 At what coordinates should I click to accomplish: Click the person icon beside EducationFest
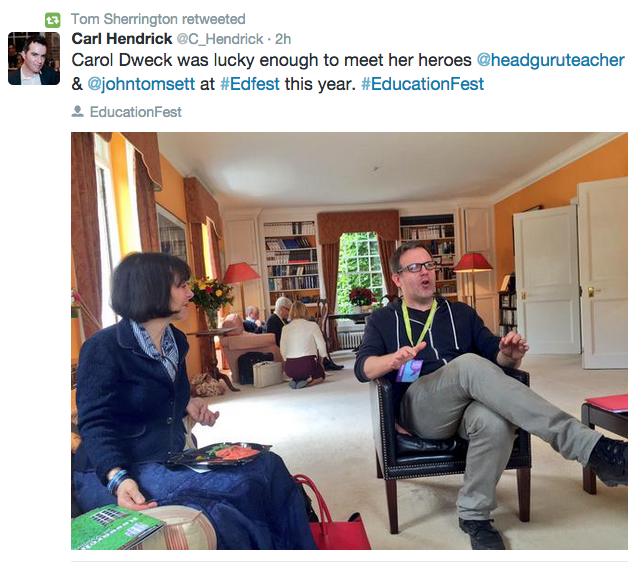pyautogui.click(x=77, y=112)
